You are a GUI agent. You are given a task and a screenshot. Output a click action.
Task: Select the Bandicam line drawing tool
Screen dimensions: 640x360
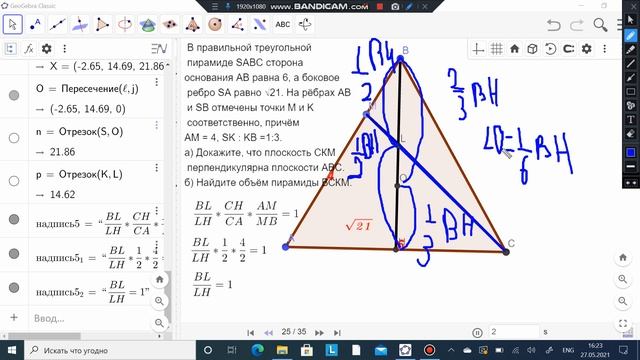click(x=631, y=63)
